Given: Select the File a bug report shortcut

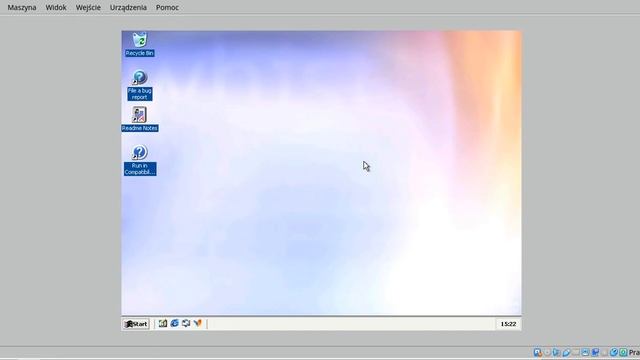Looking at the screenshot, I should (140, 85).
